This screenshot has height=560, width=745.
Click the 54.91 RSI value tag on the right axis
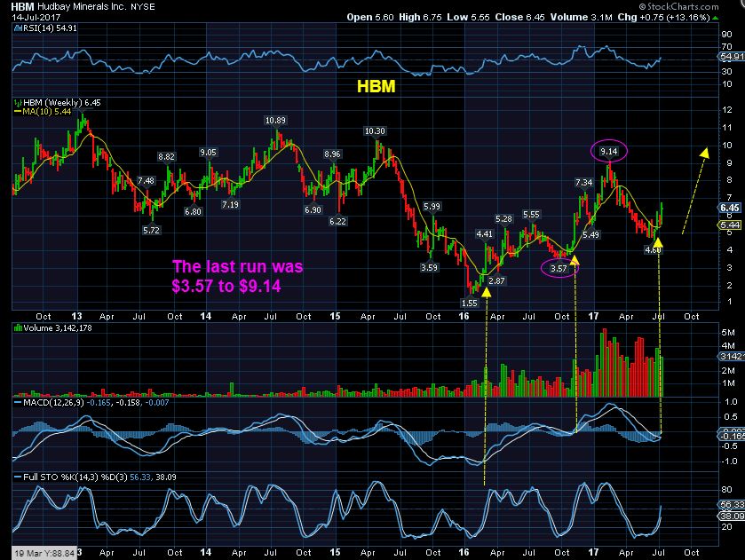(x=733, y=57)
